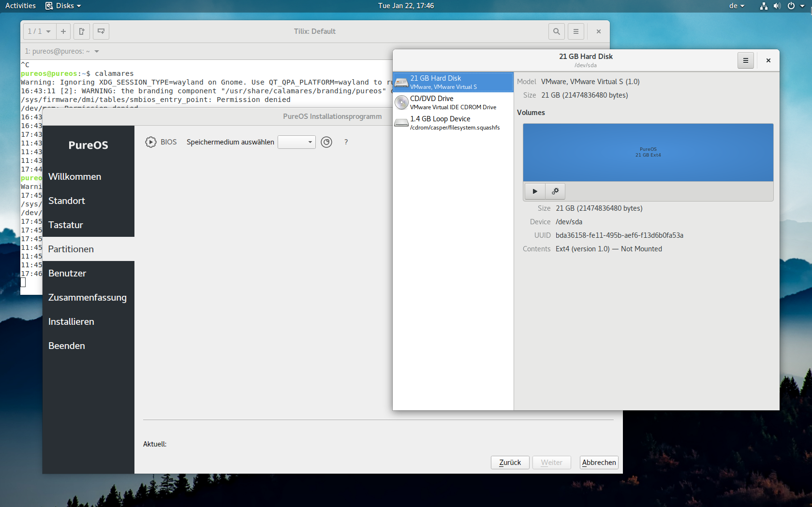The width and height of the screenshot is (812, 507).
Task: Click the question mark help icon in installer
Action: (346, 142)
